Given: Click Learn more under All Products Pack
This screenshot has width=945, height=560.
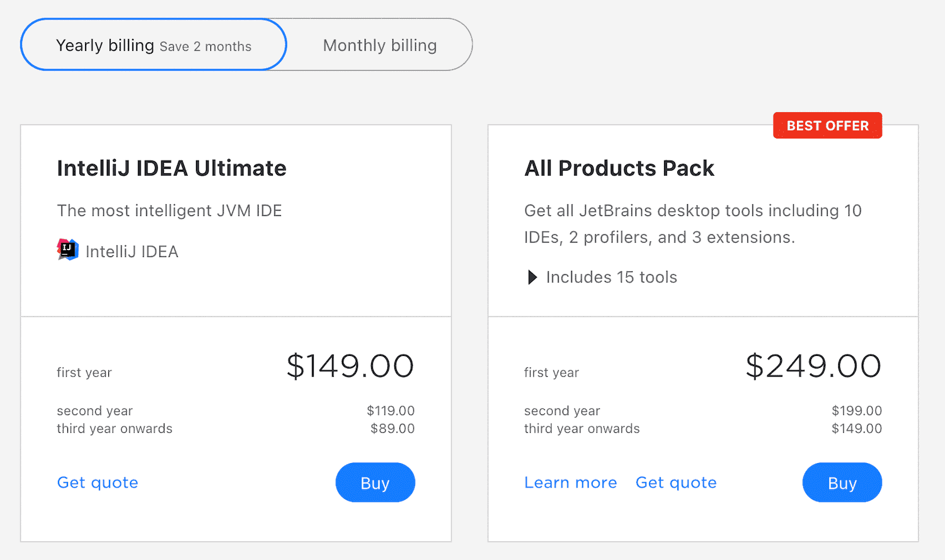Looking at the screenshot, I should click(x=570, y=483).
